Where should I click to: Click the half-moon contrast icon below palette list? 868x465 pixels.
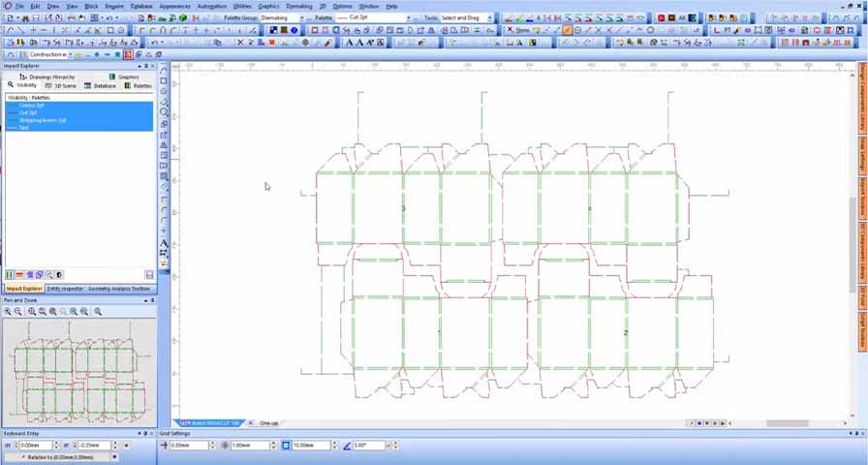point(59,274)
